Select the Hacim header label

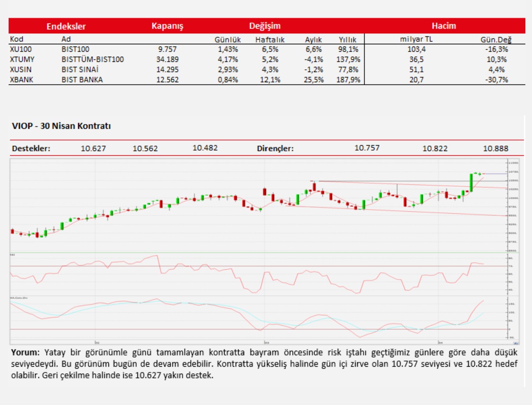[x=444, y=26]
